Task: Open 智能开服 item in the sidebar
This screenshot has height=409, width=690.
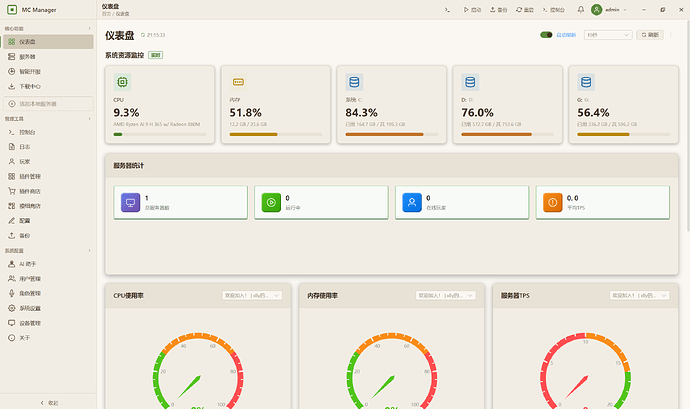Action: (x=48, y=71)
